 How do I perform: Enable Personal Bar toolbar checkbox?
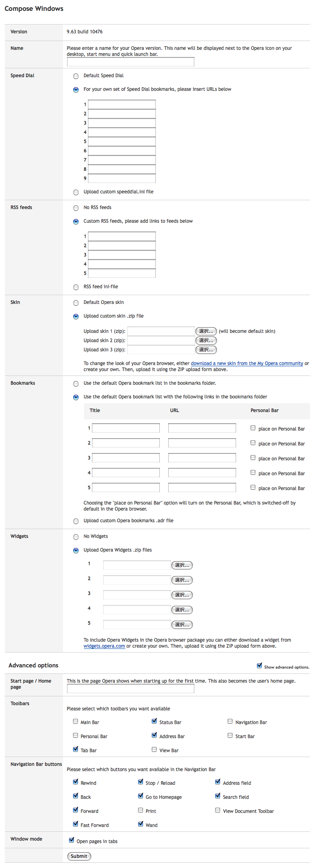pyautogui.click(x=75, y=736)
